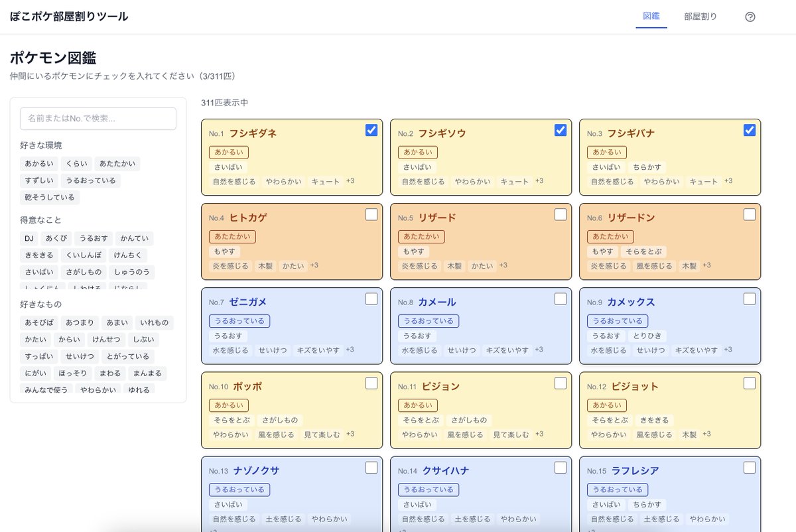Image resolution: width=796 pixels, height=532 pixels.
Task: Expand the +3 tags on フシギダネ card
Action: click(x=351, y=181)
